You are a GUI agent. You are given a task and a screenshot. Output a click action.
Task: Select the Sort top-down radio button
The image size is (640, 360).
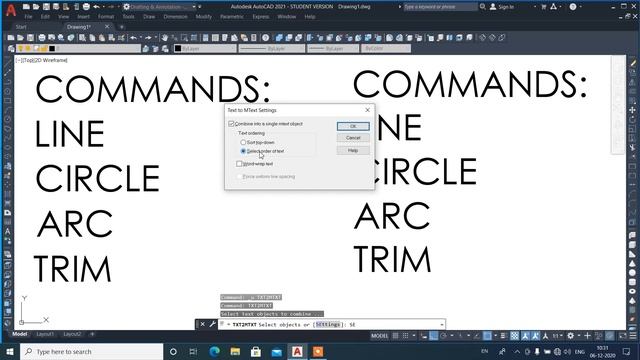[243, 142]
